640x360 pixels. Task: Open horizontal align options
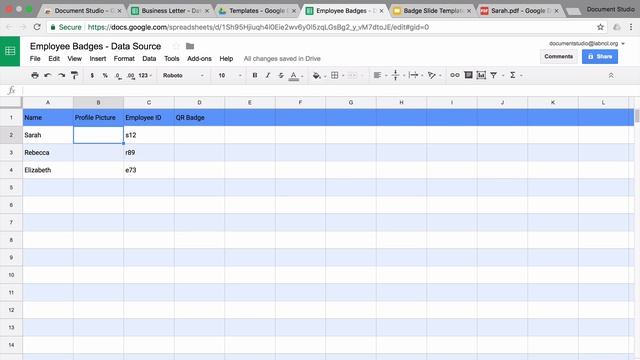point(377,75)
